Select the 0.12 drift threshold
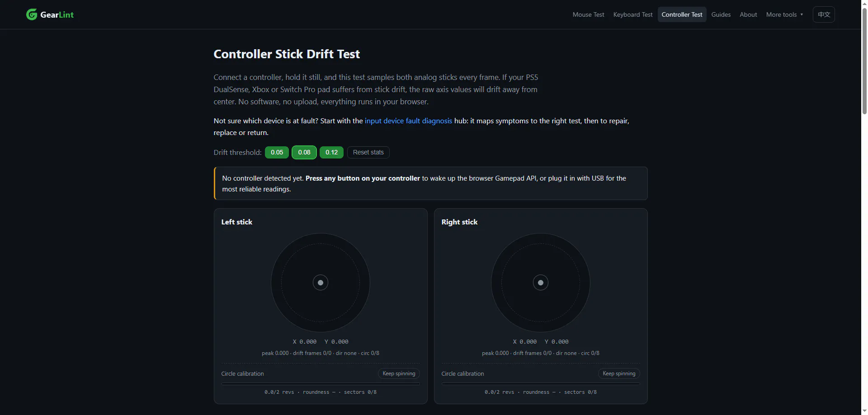 coord(332,152)
